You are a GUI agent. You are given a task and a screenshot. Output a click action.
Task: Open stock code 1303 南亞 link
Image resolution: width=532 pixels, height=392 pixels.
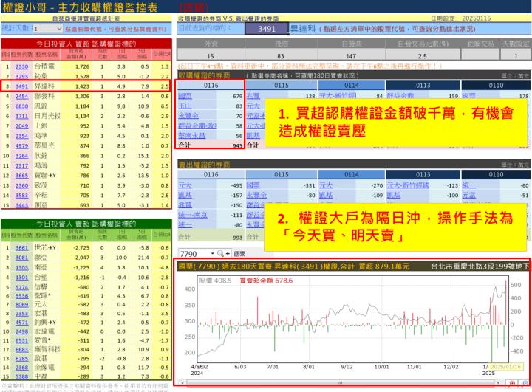click(x=21, y=267)
